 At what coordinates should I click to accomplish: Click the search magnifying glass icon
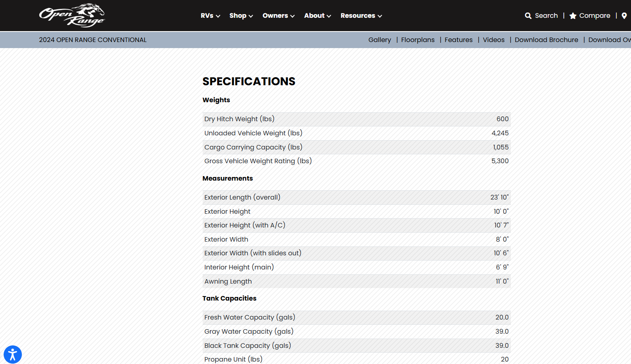(528, 16)
